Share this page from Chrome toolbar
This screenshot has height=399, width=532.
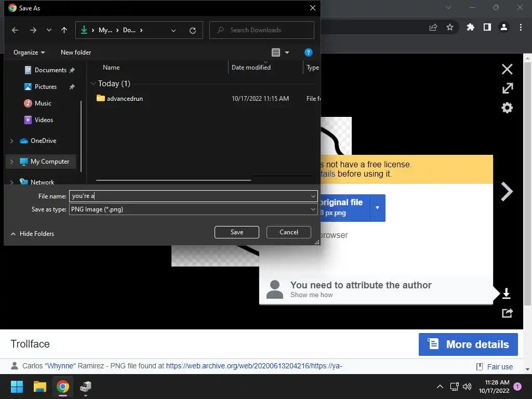[x=433, y=27]
